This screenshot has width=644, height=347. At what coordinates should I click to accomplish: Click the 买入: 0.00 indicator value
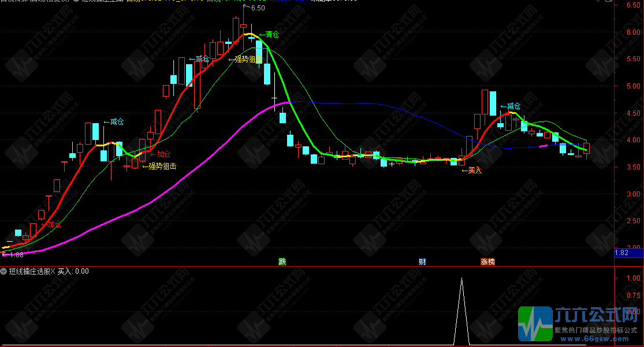(x=73, y=271)
